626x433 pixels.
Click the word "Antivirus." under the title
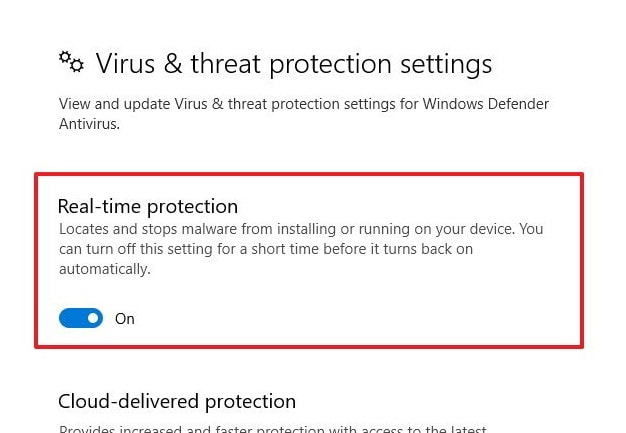tap(89, 124)
